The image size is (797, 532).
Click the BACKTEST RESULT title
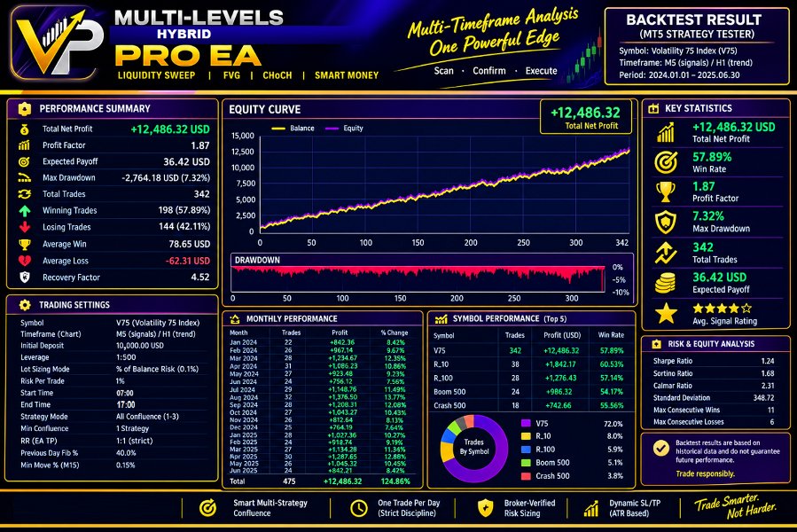(693, 20)
